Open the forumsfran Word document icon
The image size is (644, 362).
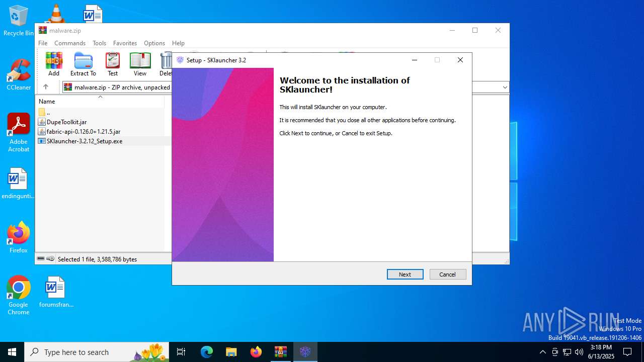pyautogui.click(x=56, y=292)
